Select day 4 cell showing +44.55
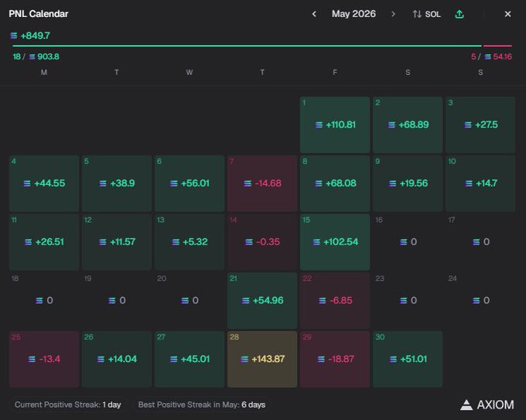Image resolution: width=526 pixels, height=420 pixels. click(x=44, y=183)
